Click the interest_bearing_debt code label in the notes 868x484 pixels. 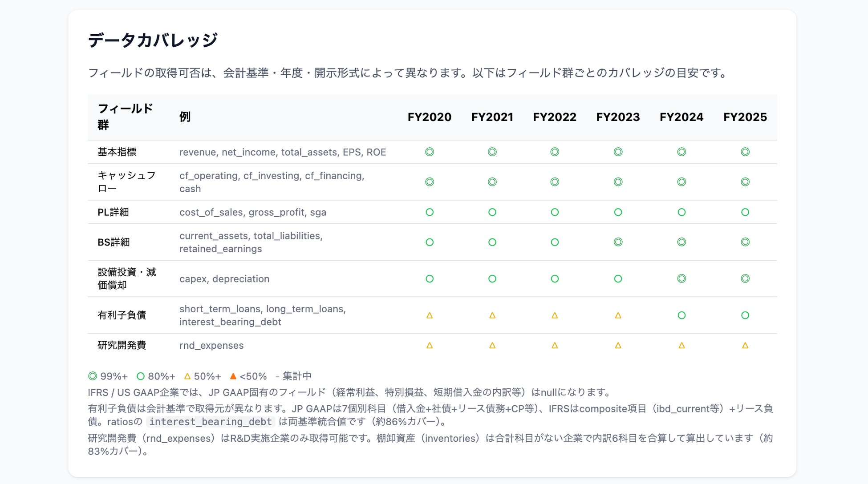pos(211,422)
